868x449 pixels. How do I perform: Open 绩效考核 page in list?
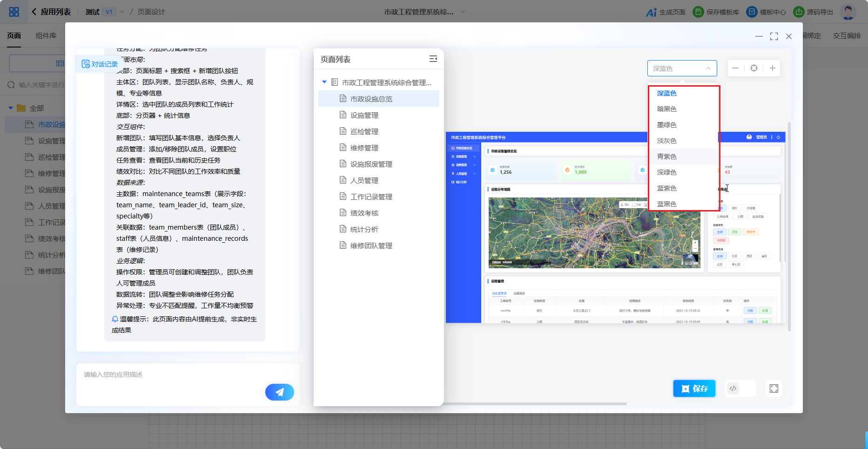[364, 213]
